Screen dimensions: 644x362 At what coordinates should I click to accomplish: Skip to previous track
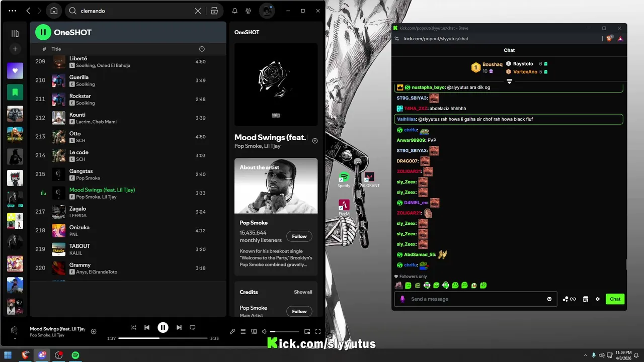pos(147,327)
